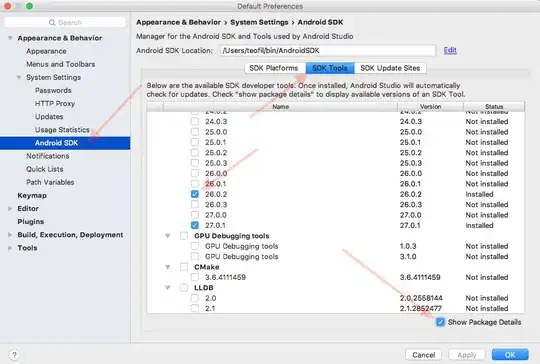The height and width of the screenshot is (364, 540).
Task: Check the CMake 3.6.4111459 checkbox
Action: (x=195, y=277)
